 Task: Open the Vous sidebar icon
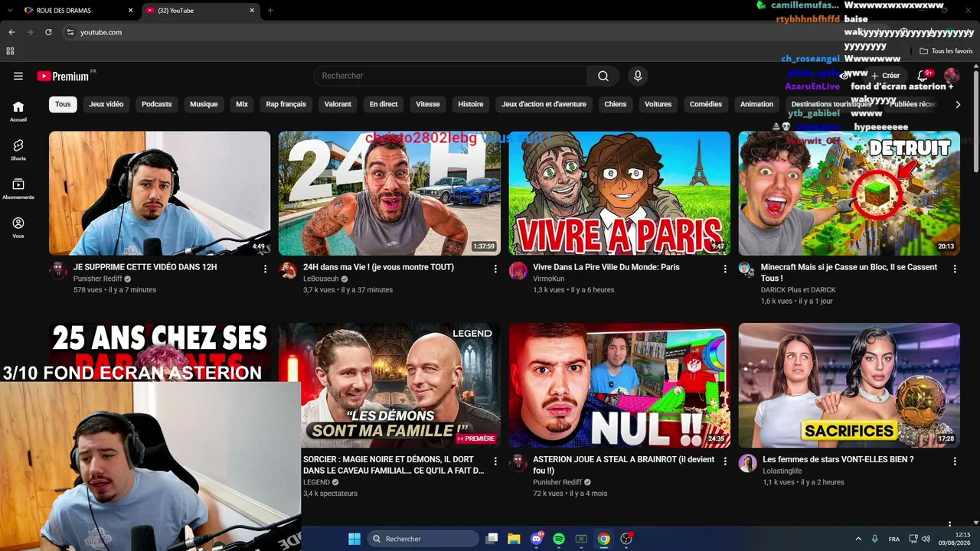tap(18, 228)
